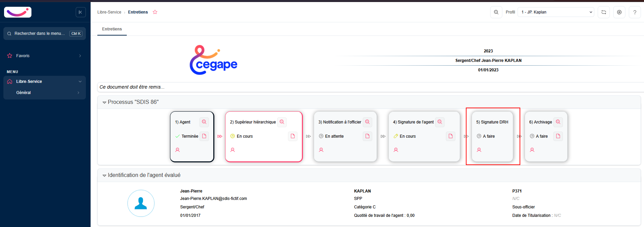
Task: Click magnifier on 4) Signature de l'agent
Action: pyautogui.click(x=440, y=122)
